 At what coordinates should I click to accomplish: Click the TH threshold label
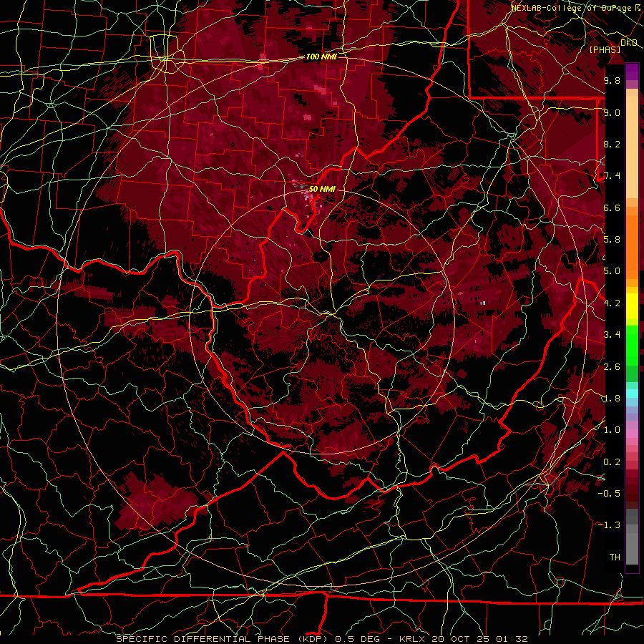tap(615, 557)
